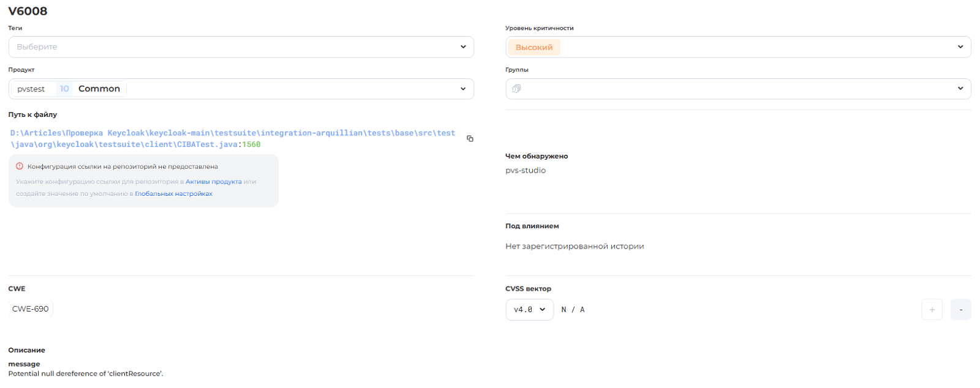
Task: Open the Глобальных настройках link
Action: point(173,194)
